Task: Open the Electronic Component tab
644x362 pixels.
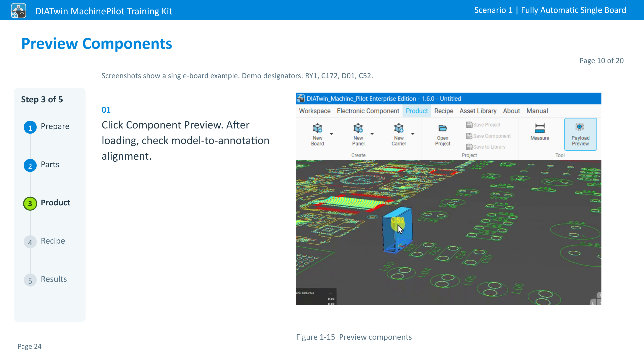Action: pyautogui.click(x=368, y=111)
